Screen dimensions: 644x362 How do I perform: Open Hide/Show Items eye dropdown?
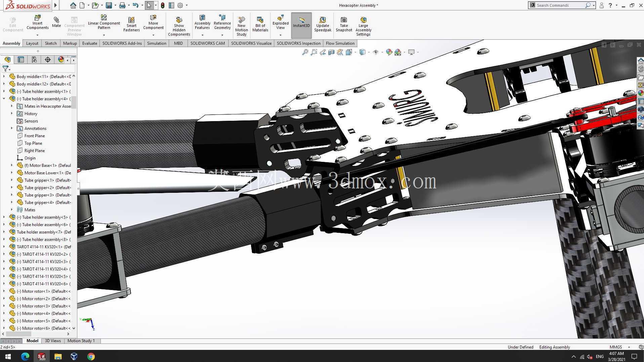pyautogui.click(x=382, y=52)
